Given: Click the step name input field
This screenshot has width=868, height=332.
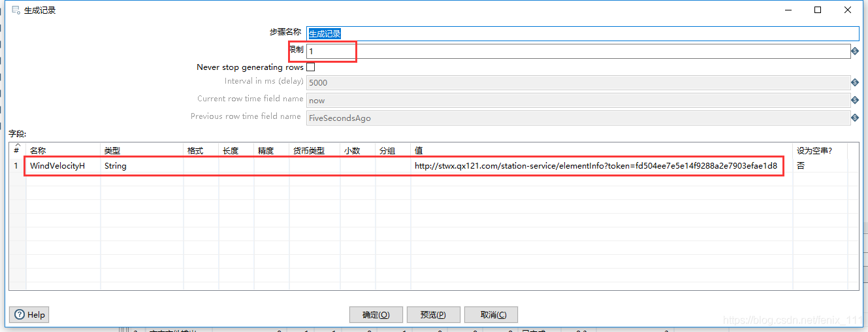Looking at the screenshot, I should [x=583, y=33].
